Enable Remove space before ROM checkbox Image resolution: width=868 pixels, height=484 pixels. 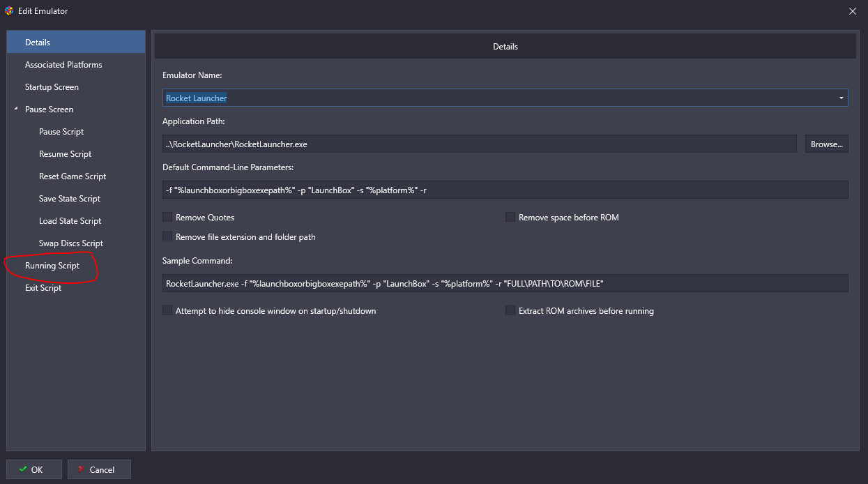tap(510, 217)
